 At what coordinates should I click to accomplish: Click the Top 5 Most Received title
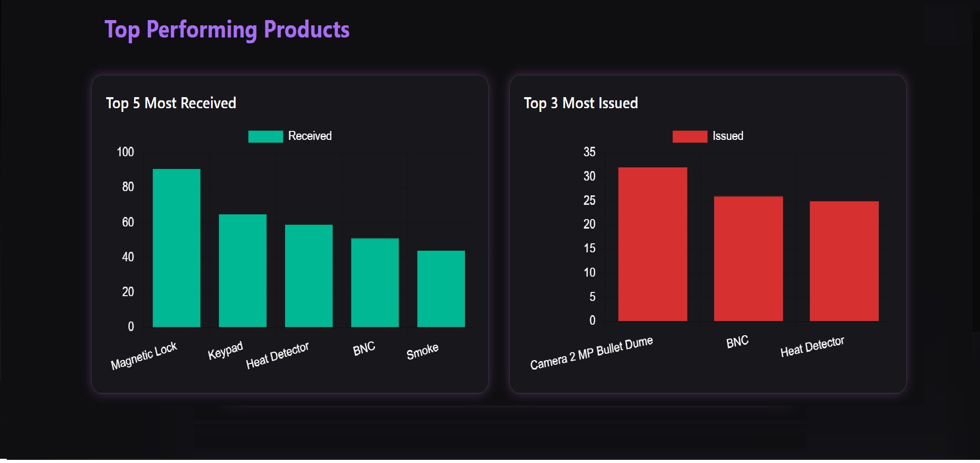coord(171,103)
